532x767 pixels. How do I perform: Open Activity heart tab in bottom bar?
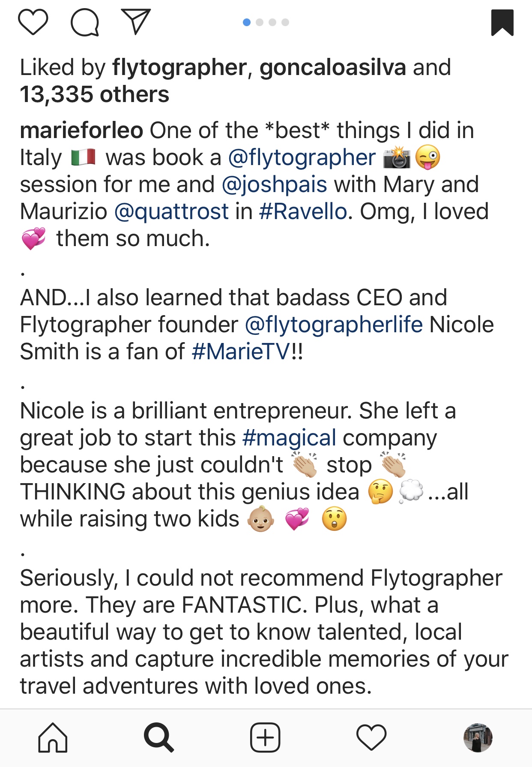point(371,738)
